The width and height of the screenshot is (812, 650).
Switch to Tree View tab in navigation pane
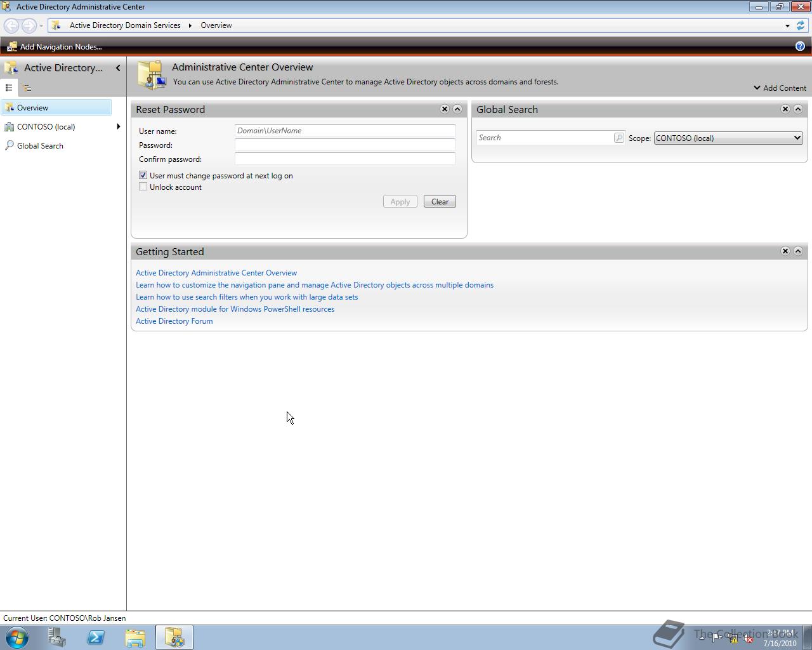(x=27, y=88)
